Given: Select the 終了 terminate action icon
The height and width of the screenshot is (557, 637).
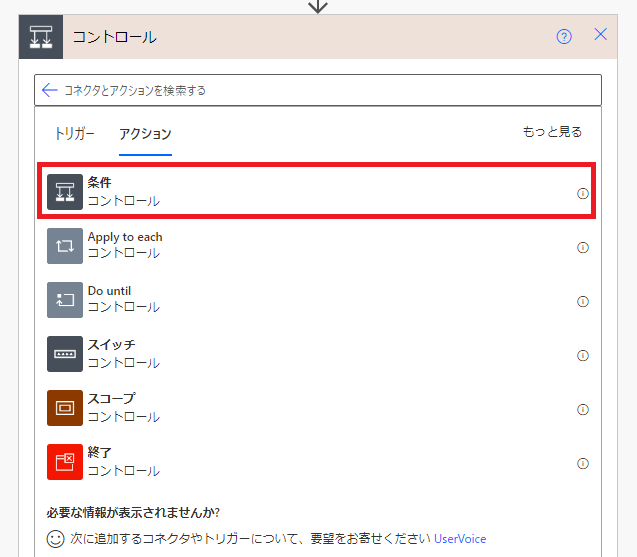Looking at the screenshot, I should [65, 462].
